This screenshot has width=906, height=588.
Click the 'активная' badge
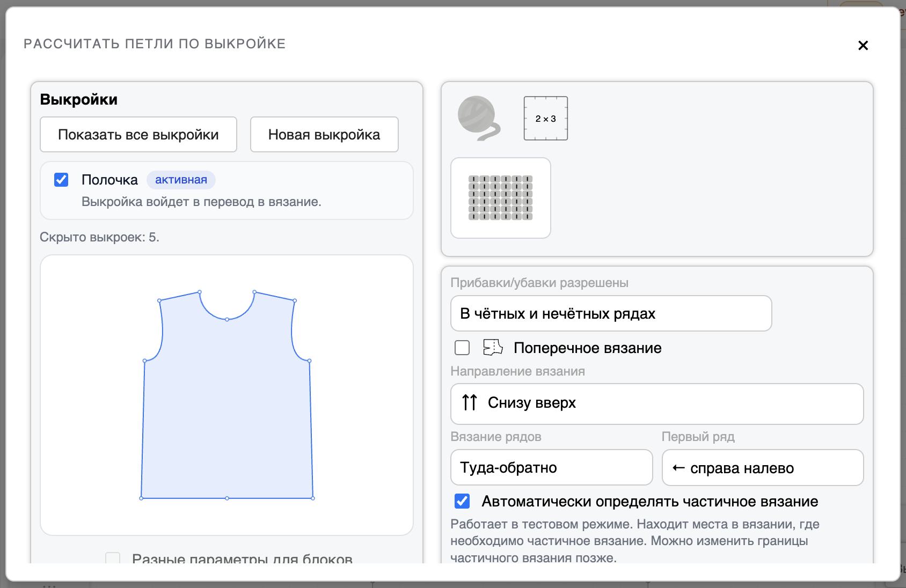pyautogui.click(x=181, y=180)
